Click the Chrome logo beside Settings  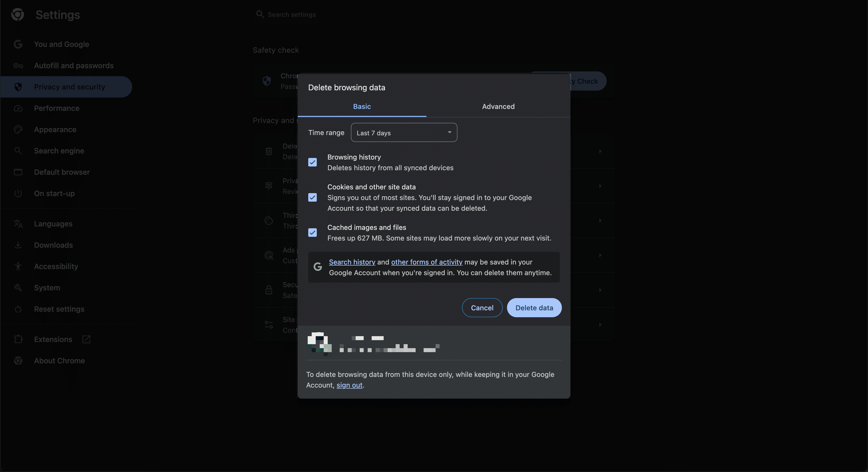[x=18, y=14]
